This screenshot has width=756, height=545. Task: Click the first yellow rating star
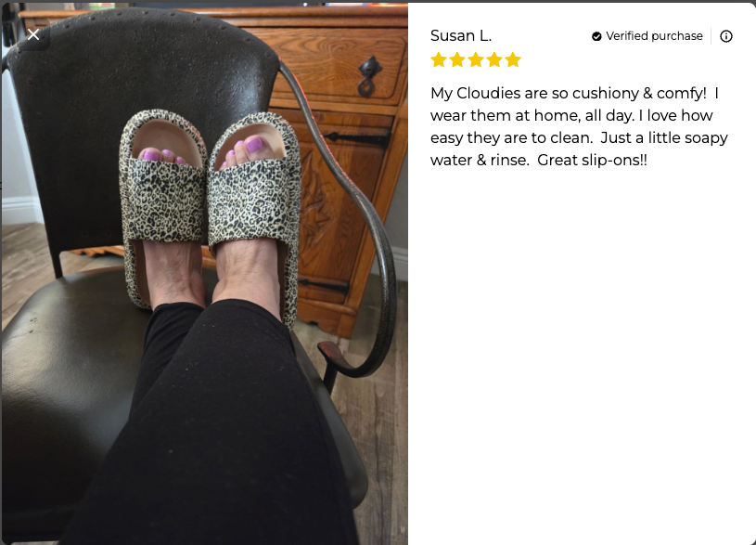pyautogui.click(x=439, y=59)
